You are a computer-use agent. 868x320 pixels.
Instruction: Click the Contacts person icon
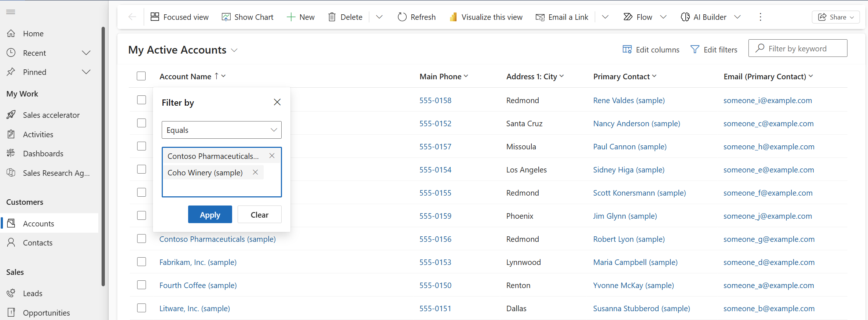point(11,243)
